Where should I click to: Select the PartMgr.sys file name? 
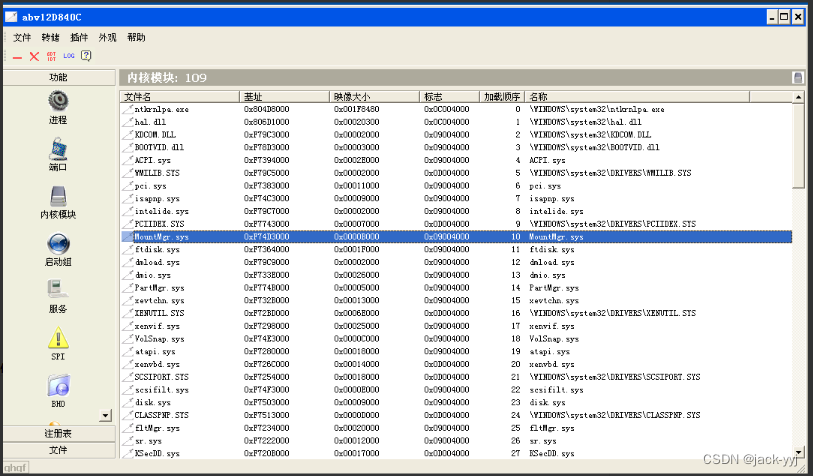(159, 288)
